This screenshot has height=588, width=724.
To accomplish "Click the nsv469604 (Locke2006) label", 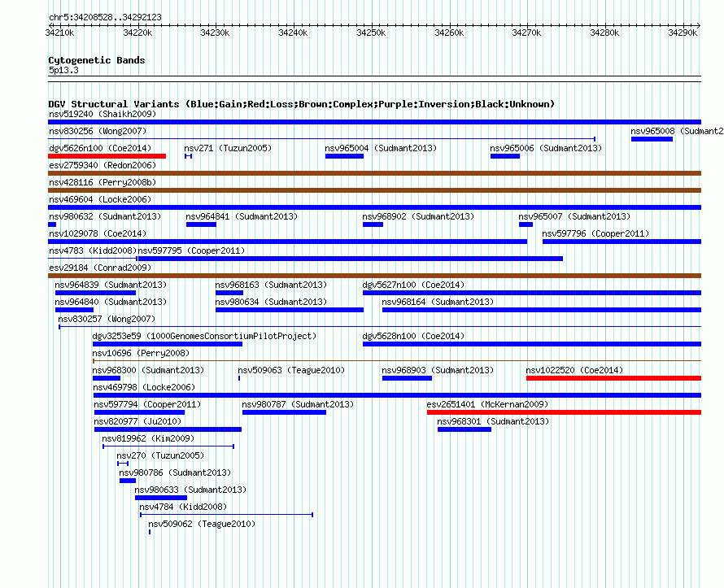I will tap(100, 199).
